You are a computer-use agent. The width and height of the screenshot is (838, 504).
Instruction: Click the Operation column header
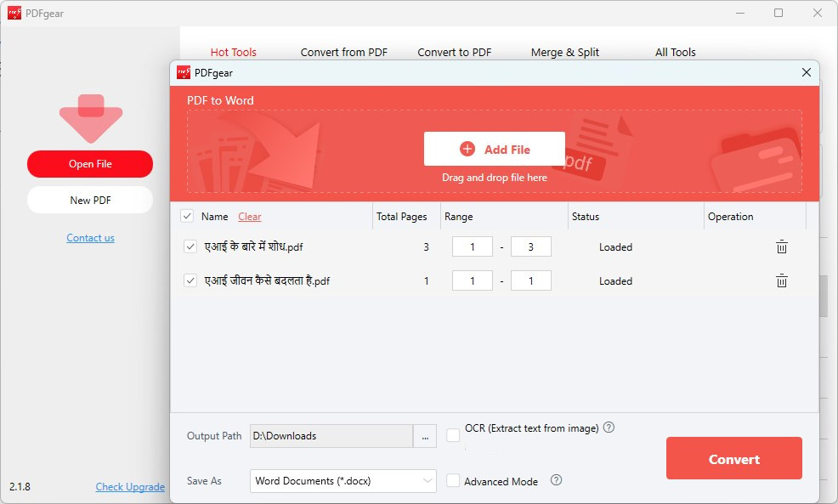coord(730,217)
